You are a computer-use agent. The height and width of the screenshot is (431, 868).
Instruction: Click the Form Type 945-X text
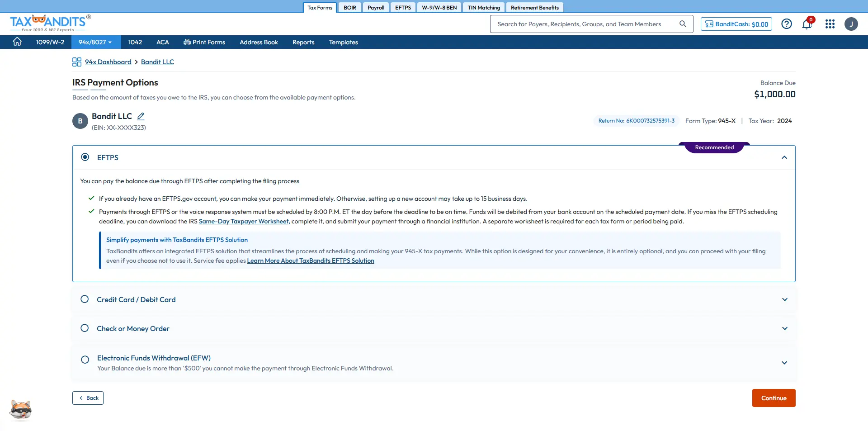point(710,121)
